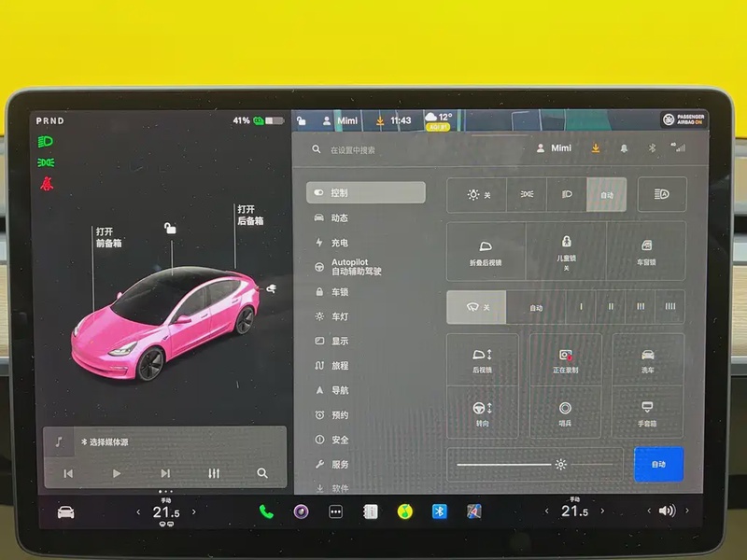This screenshot has height=560, width=747.
Task: Toggle child lock (儿童锁)
Action: [566, 251]
